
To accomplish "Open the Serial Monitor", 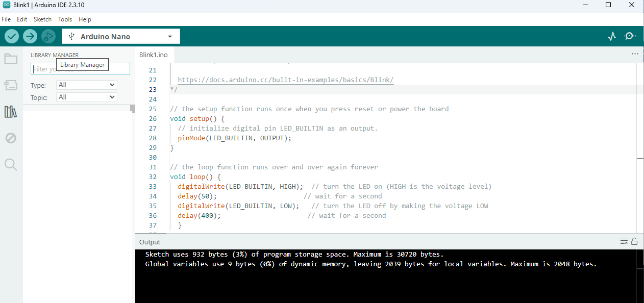I will (x=630, y=36).
